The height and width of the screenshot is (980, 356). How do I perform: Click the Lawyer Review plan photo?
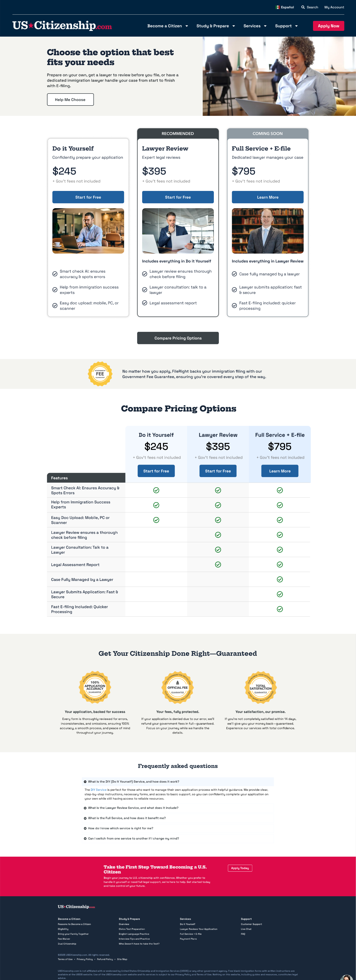pyautogui.click(x=178, y=231)
